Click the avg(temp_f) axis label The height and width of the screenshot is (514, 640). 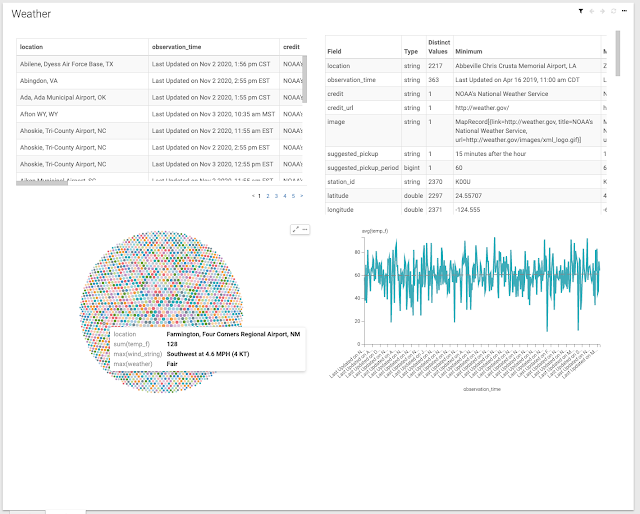click(375, 231)
